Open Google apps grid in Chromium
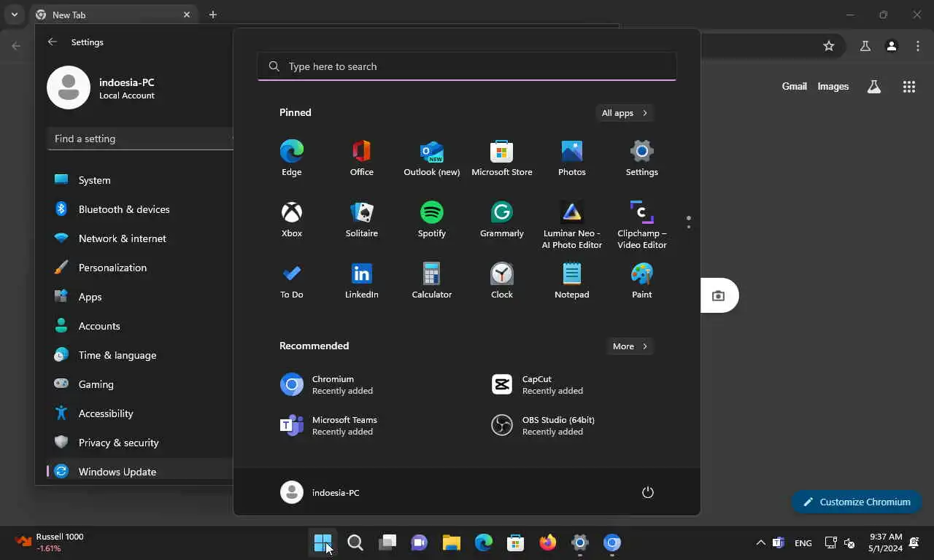 point(908,87)
